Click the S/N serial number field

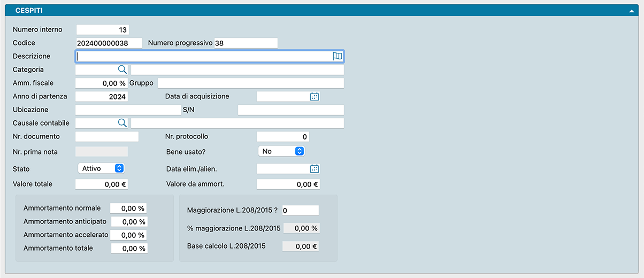click(x=290, y=110)
